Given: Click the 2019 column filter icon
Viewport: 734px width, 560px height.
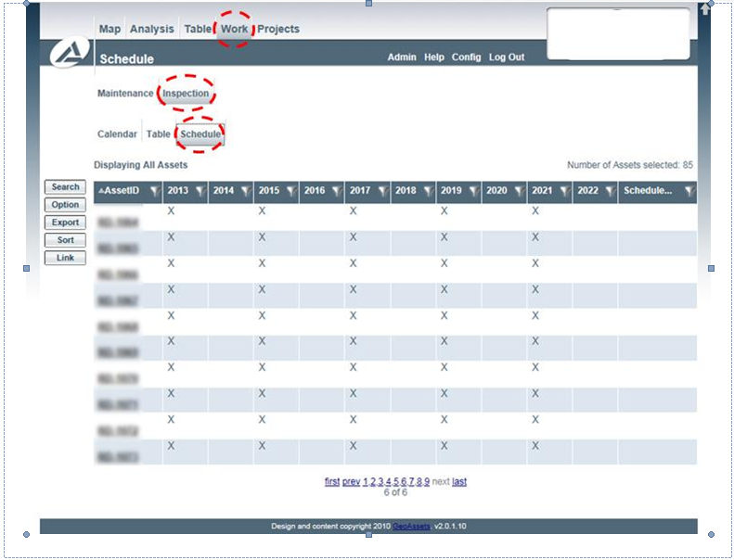Looking at the screenshot, I should coord(474,191).
